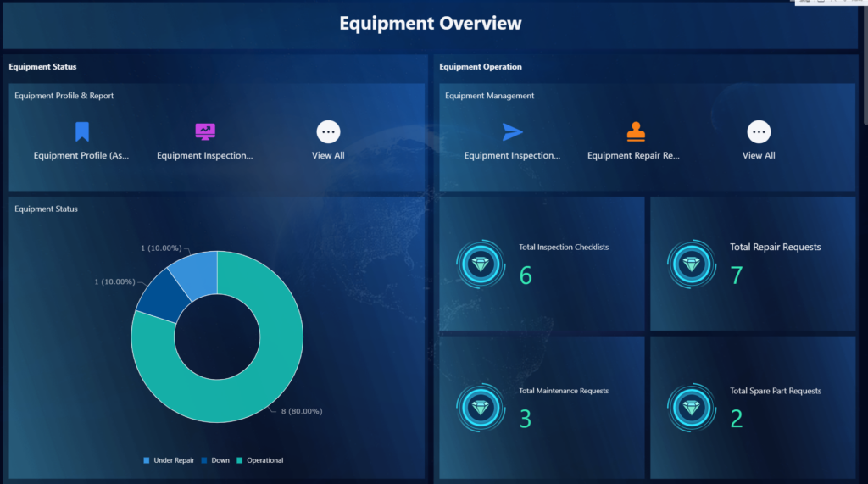The image size is (868, 484).
Task: Click the Total Repair Requests value 7
Action: pos(737,275)
